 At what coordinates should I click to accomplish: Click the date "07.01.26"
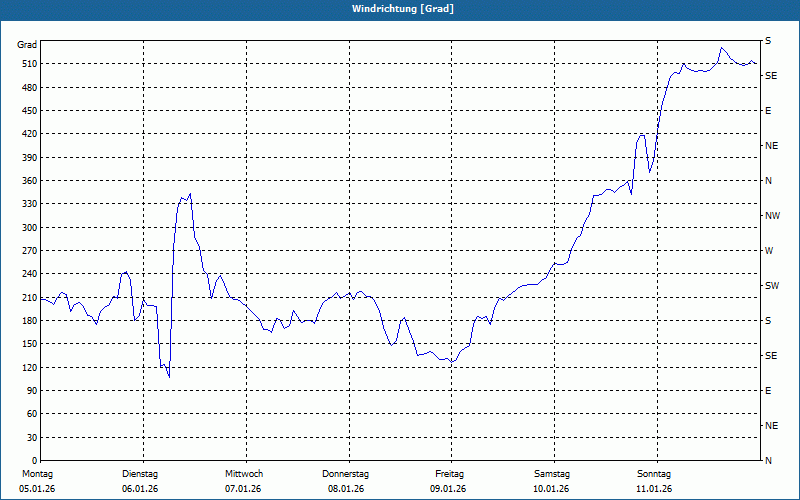click(243, 489)
